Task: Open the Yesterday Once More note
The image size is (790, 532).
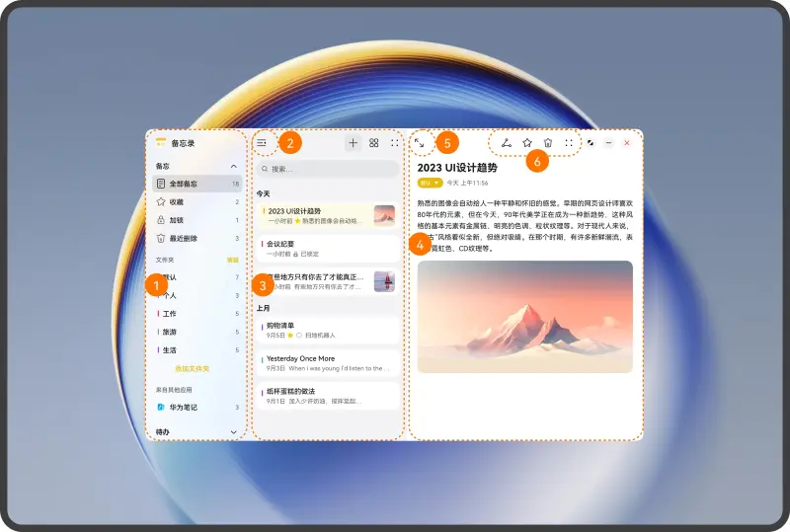Action: click(x=328, y=363)
